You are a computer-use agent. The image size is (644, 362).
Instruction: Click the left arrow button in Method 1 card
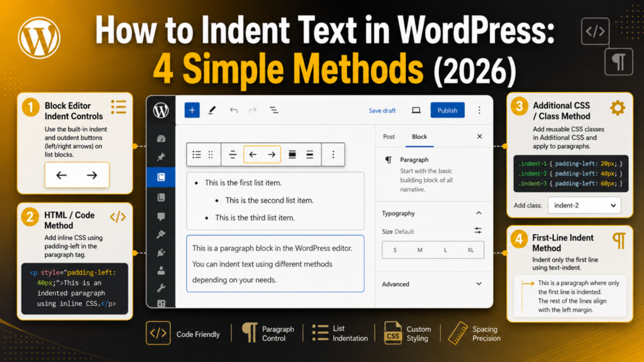[62, 175]
